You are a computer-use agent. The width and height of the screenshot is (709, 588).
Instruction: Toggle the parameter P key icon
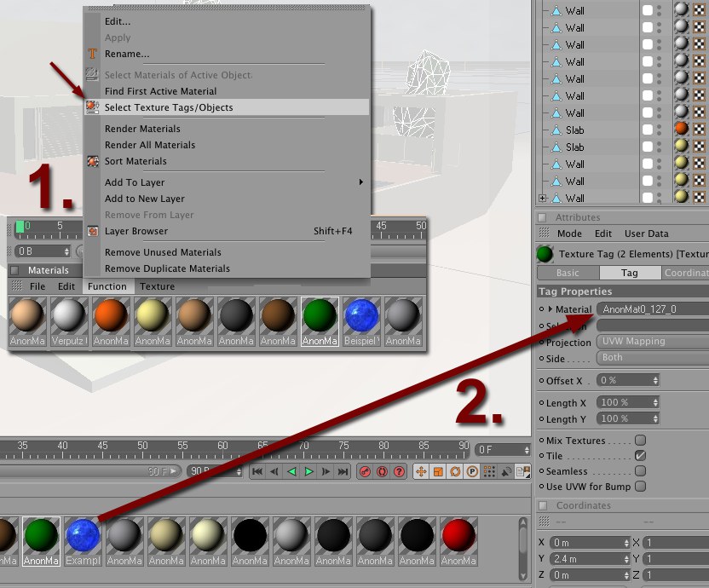[x=472, y=471]
